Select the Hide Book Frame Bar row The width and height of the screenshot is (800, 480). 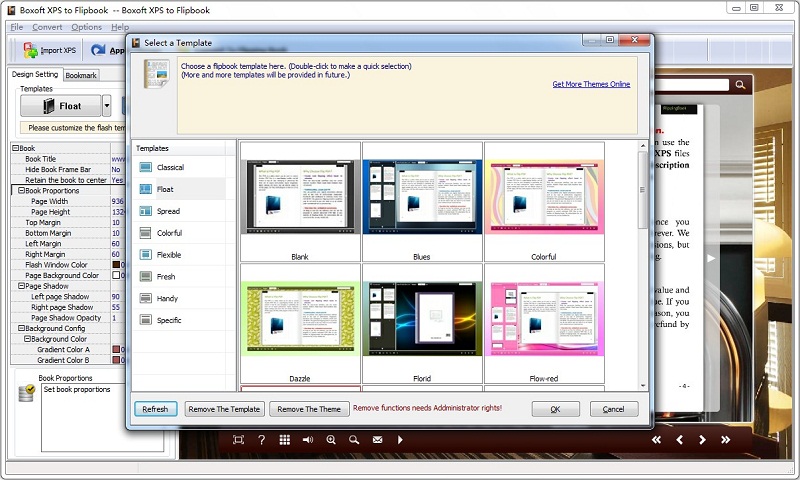(x=68, y=169)
